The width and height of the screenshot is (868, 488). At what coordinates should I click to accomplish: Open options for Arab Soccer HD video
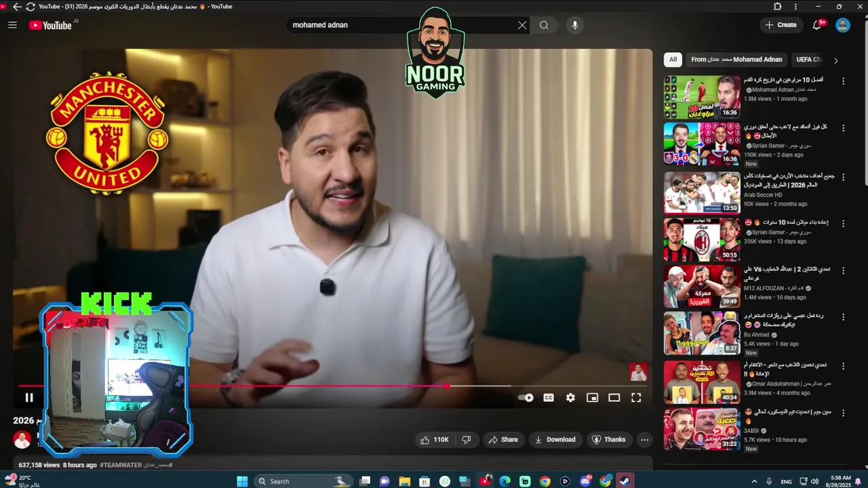coord(844,177)
